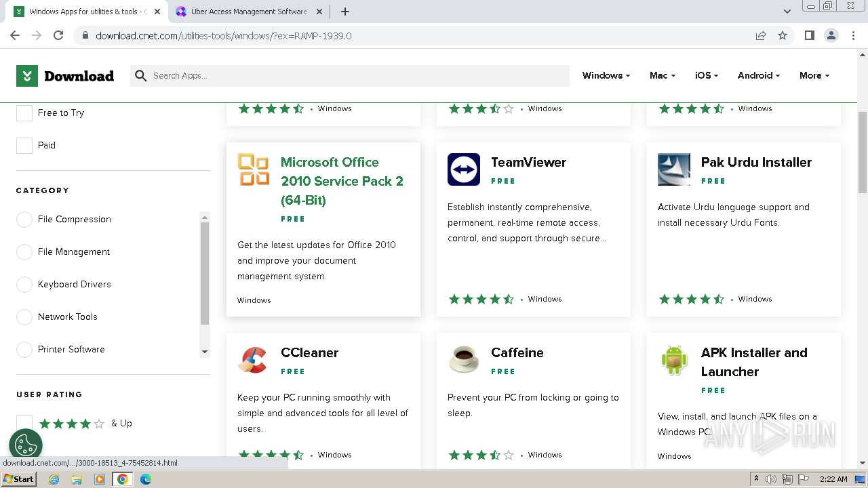The width and height of the screenshot is (868, 488).
Task: Select File Compression category
Action: coord(24,220)
